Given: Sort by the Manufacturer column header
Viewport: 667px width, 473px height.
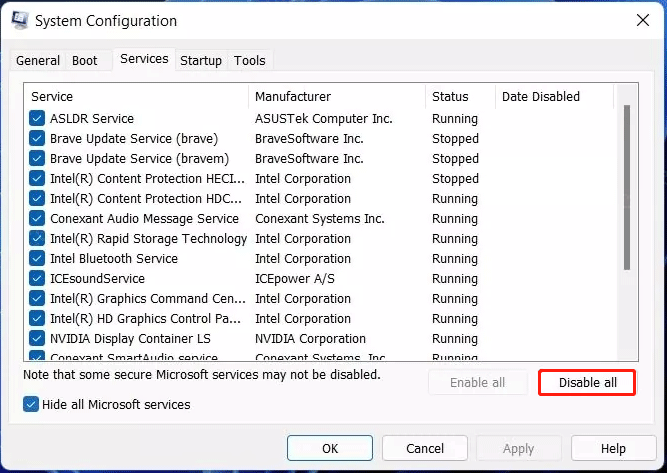Looking at the screenshot, I should click(x=337, y=97).
